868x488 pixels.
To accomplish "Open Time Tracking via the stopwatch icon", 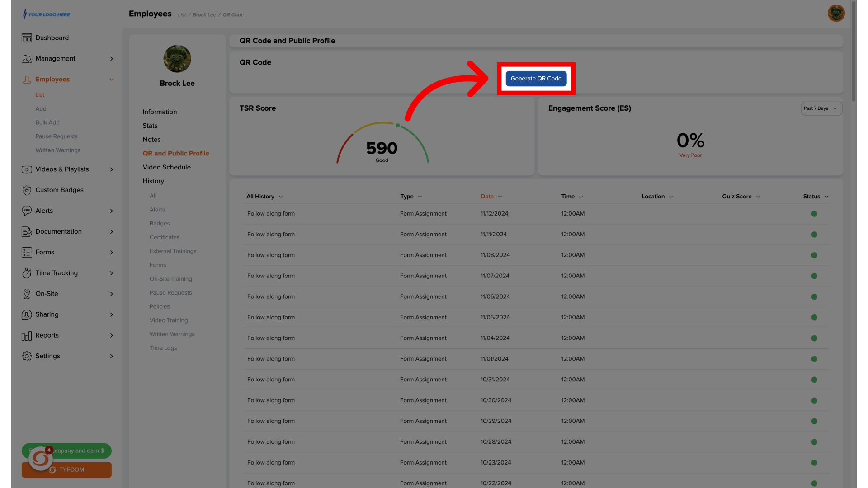I will click(x=27, y=273).
